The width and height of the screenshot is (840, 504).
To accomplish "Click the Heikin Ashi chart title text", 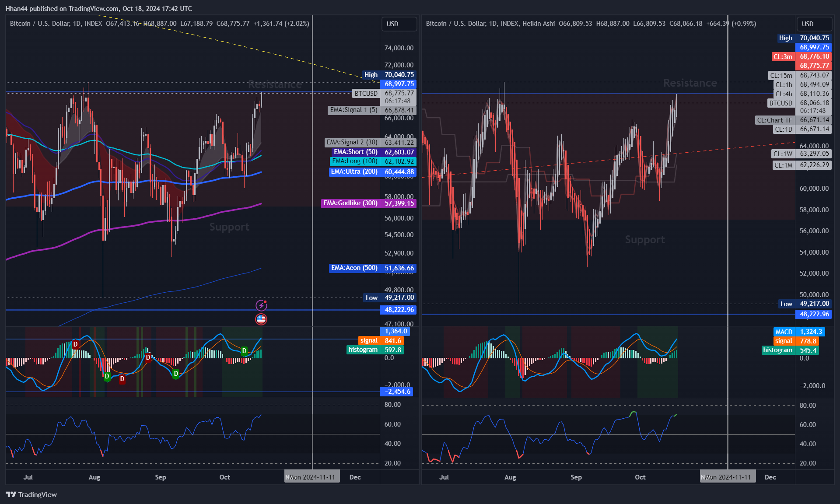I will [490, 24].
